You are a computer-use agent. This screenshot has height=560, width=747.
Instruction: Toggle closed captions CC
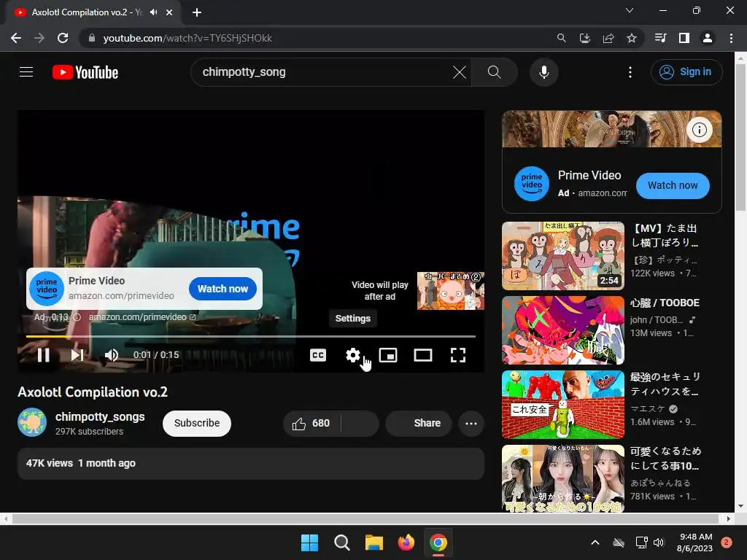click(x=318, y=355)
